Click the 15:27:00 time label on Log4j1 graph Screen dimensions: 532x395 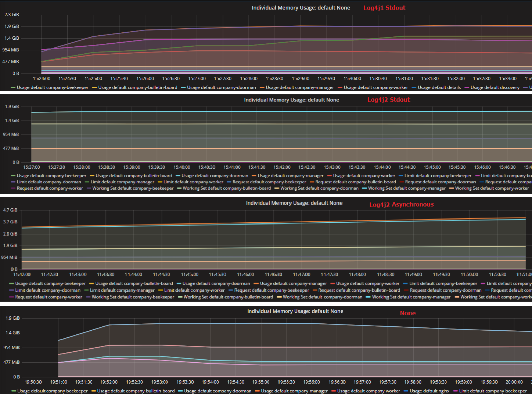197,79
